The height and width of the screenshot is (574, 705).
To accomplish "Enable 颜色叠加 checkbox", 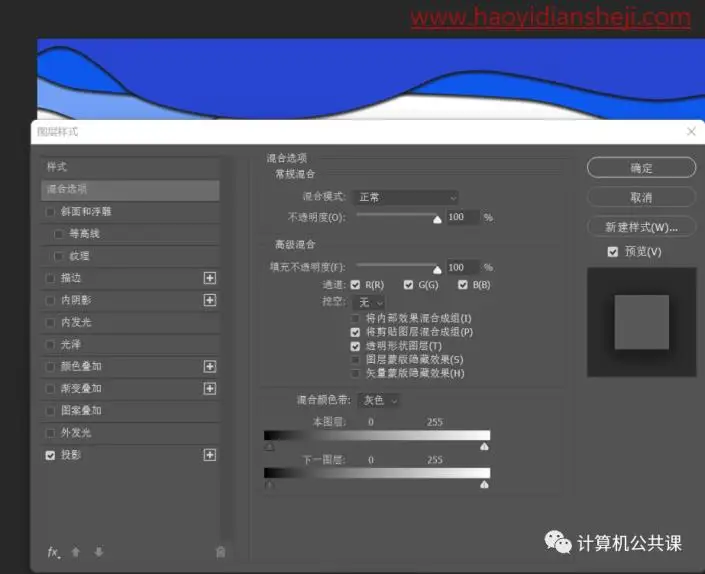I will click(50, 367).
